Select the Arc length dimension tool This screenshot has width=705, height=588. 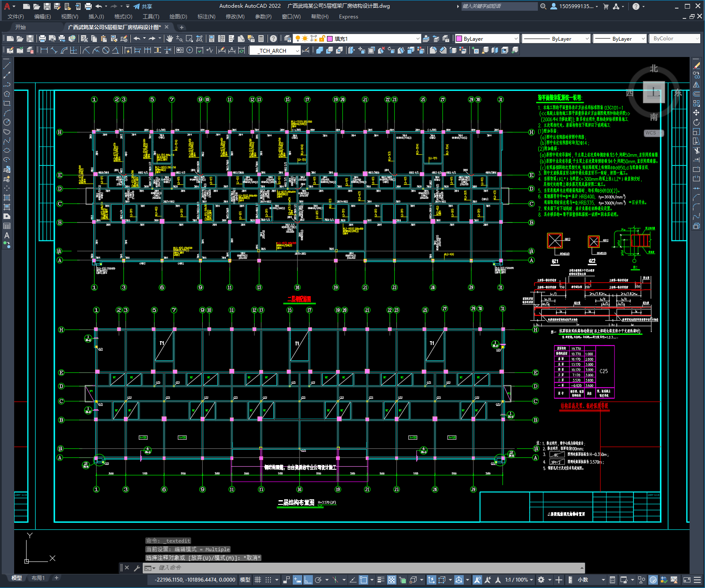click(64, 50)
